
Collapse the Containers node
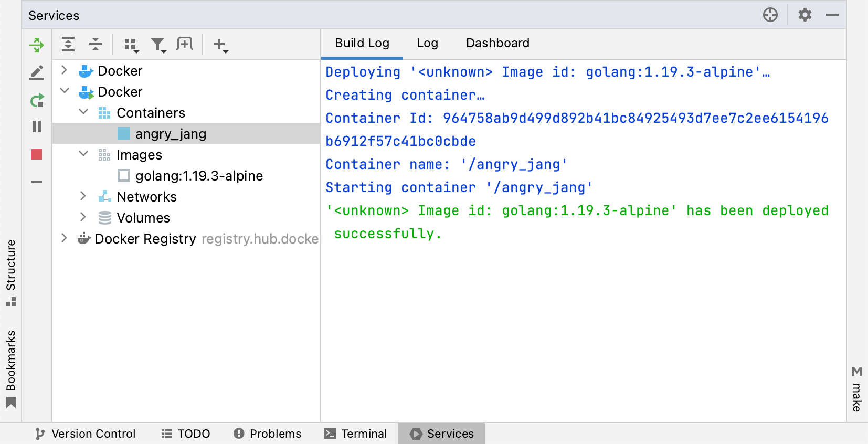click(83, 112)
